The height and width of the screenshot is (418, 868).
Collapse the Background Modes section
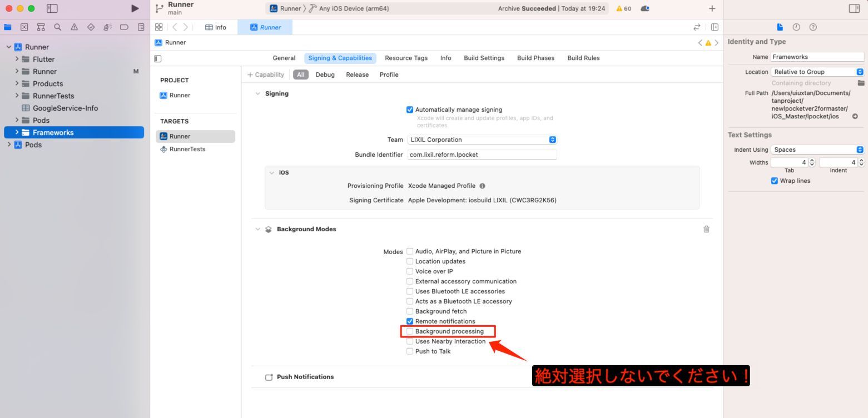(257, 229)
